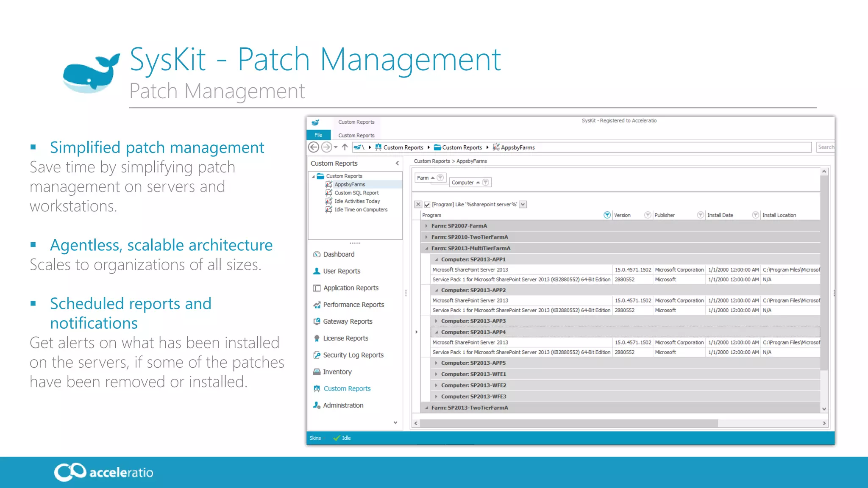Click the root whale icon in breadcrumb

click(x=358, y=147)
